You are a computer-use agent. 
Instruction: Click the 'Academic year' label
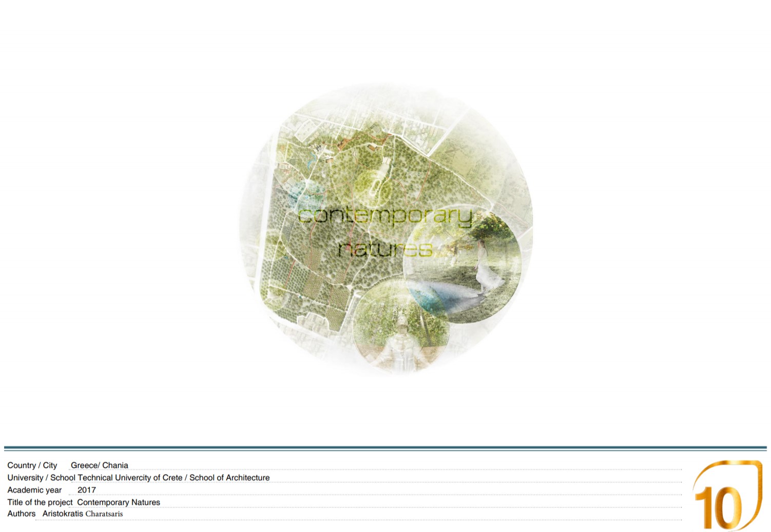(34, 490)
